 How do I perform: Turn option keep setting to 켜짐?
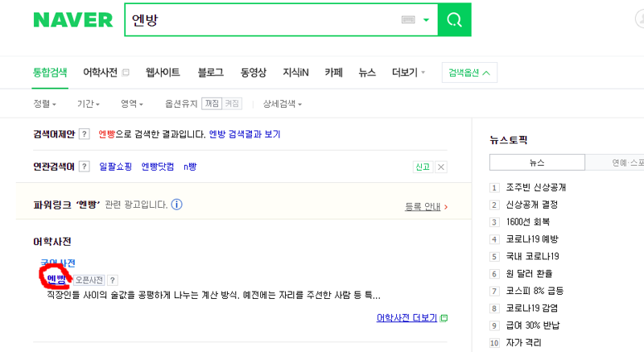click(232, 103)
